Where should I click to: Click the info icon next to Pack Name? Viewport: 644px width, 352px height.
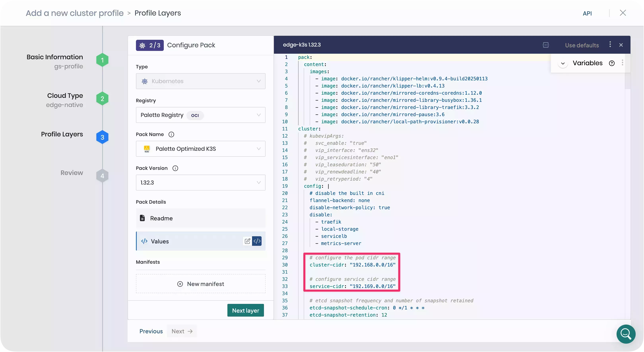tap(171, 134)
